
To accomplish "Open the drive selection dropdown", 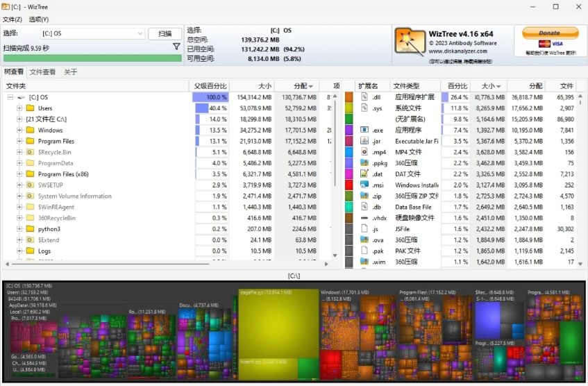I will click(140, 33).
